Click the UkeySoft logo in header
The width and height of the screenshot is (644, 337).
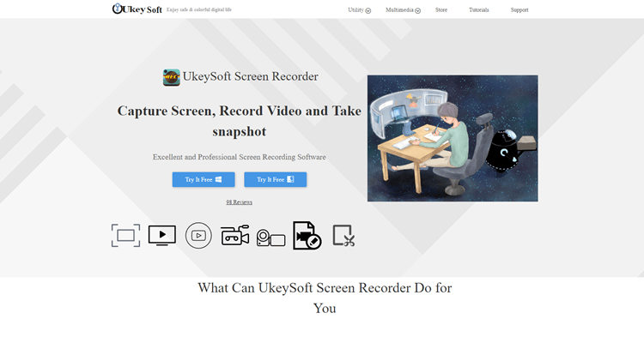(x=137, y=9)
